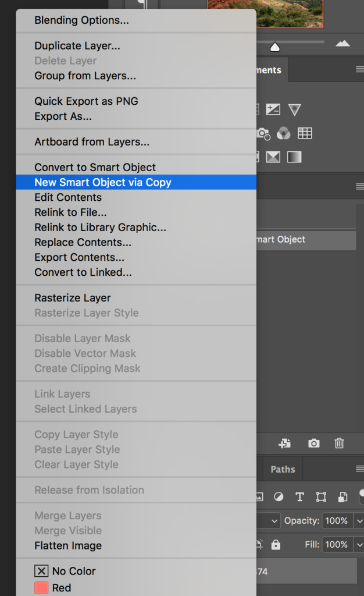Filter layers by shape layers
Screen dimensions: 364x596
[321, 497]
